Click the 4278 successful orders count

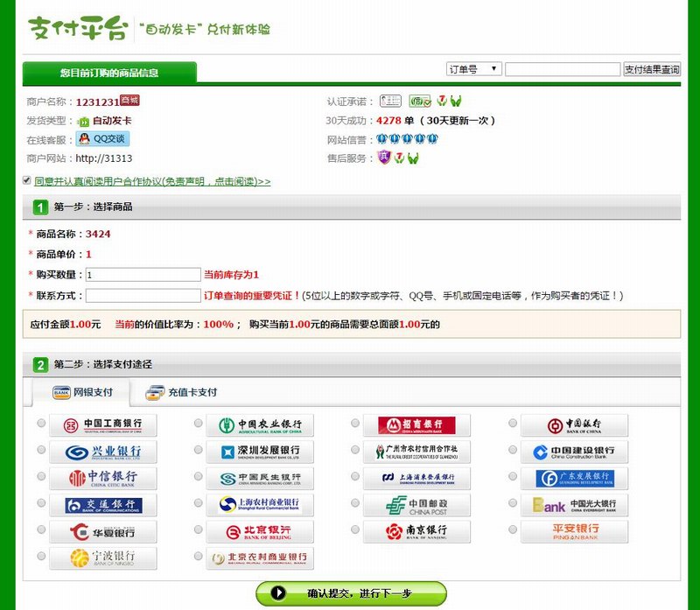point(388,120)
